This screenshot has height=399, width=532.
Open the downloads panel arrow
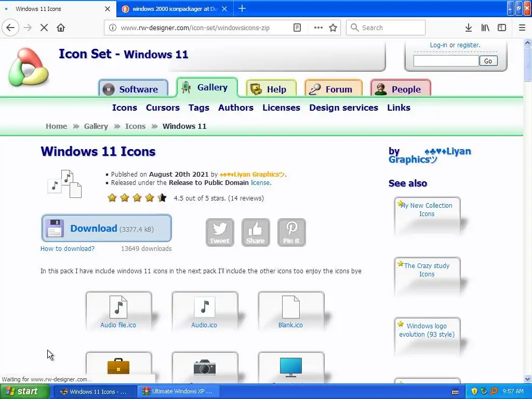[469, 28]
